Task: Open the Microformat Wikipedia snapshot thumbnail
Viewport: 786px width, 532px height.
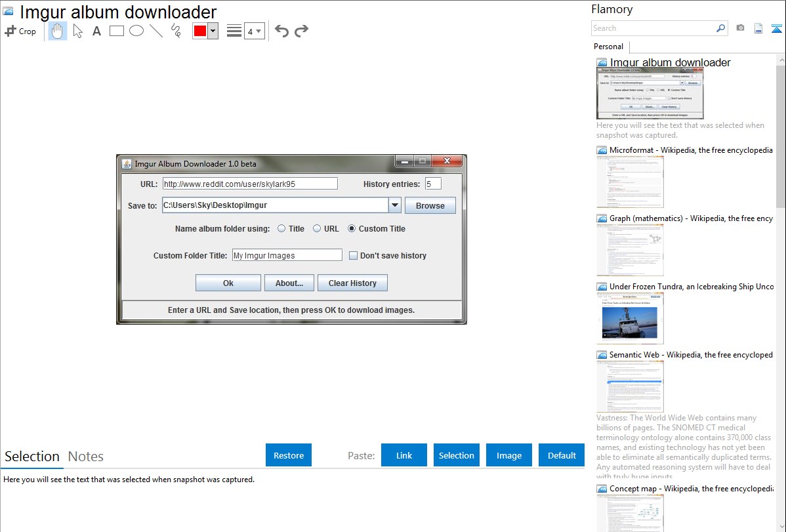Action: tap(630, 182)
